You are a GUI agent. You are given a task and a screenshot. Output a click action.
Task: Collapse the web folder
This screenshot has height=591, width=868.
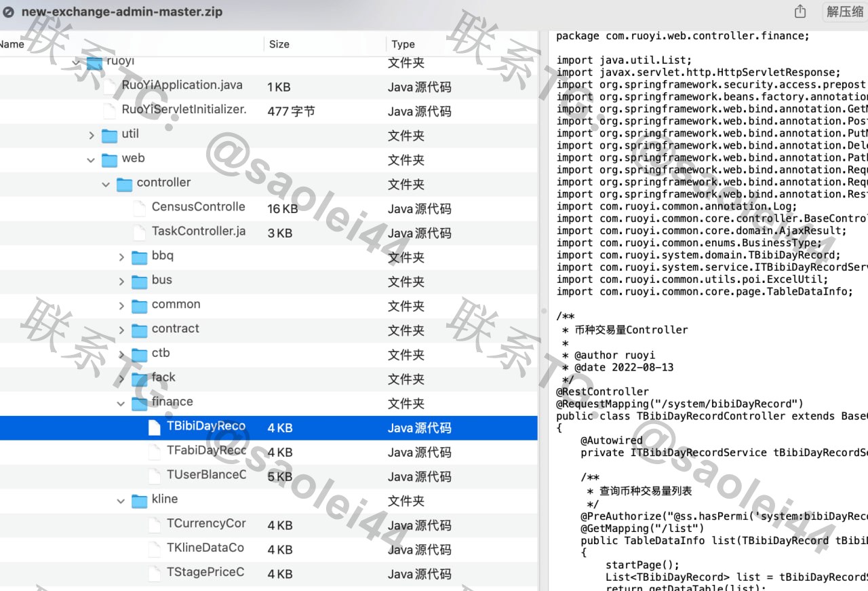[x=91, y=160]
